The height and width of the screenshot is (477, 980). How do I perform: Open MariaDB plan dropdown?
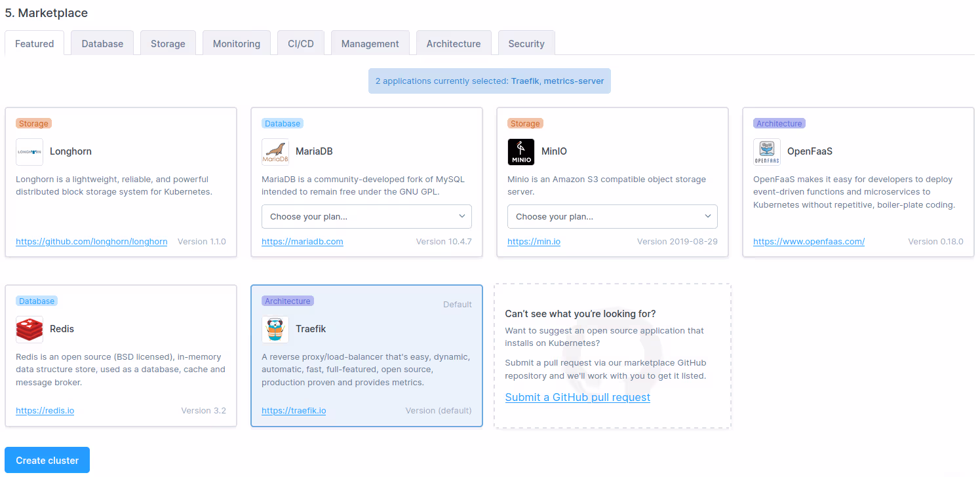(x=366, y=217)
